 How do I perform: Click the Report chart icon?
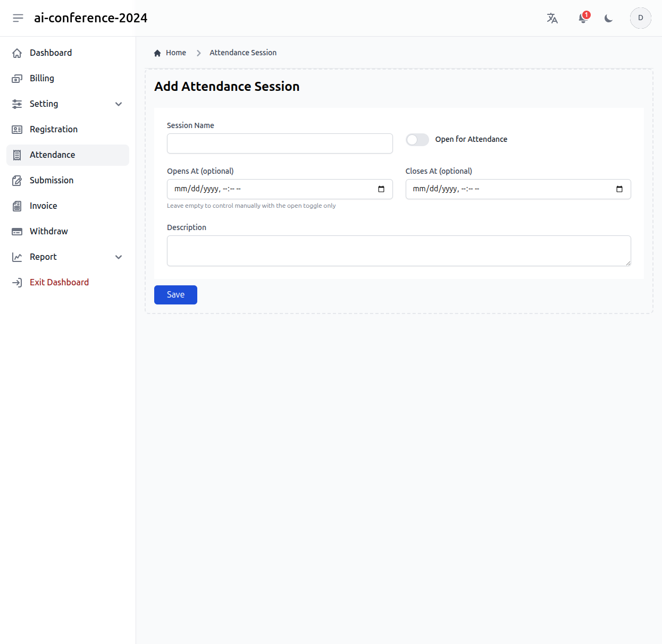pos(17,257)
